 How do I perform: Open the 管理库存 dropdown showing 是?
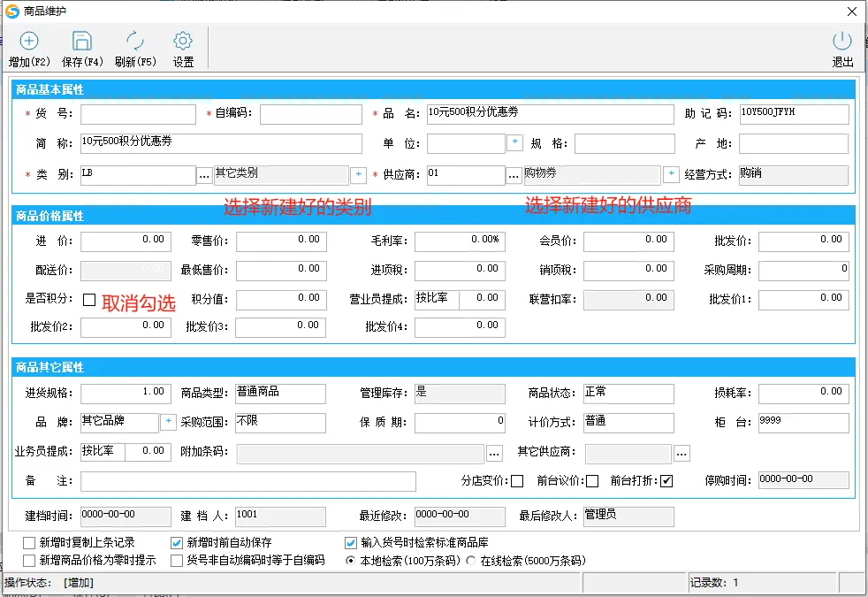click(x=460, y=394)
